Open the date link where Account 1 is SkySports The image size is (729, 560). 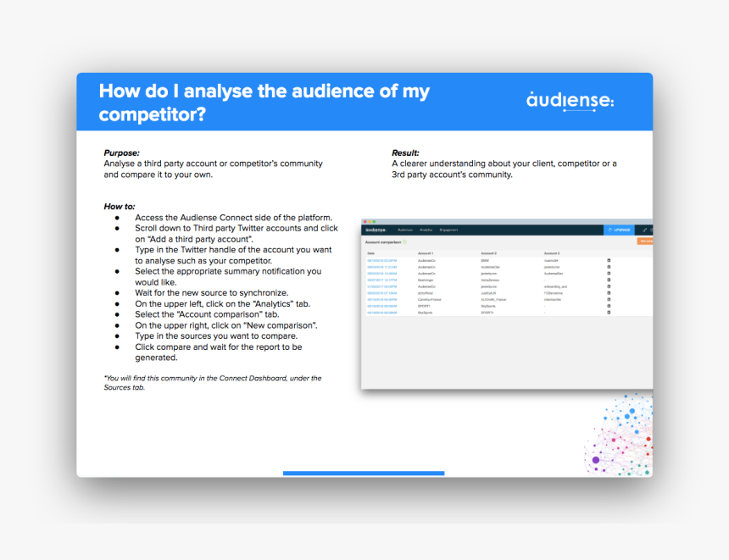tap(381, 313)
